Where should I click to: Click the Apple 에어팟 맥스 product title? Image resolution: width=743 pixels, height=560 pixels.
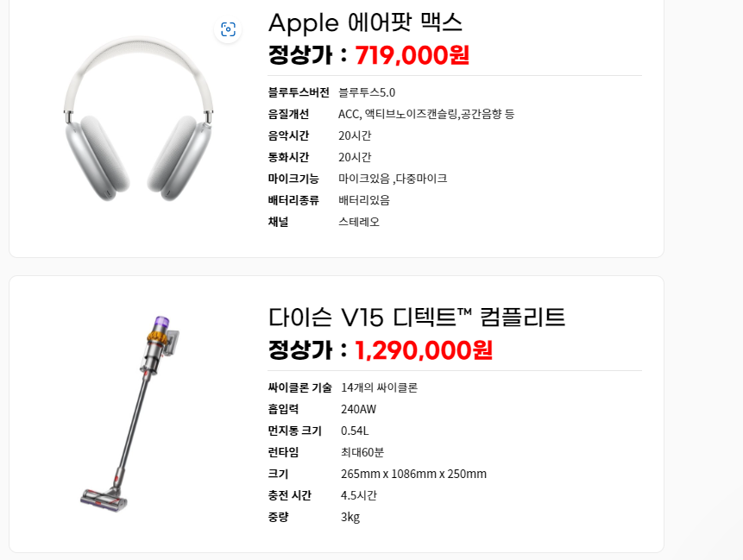tap(365, 22)
